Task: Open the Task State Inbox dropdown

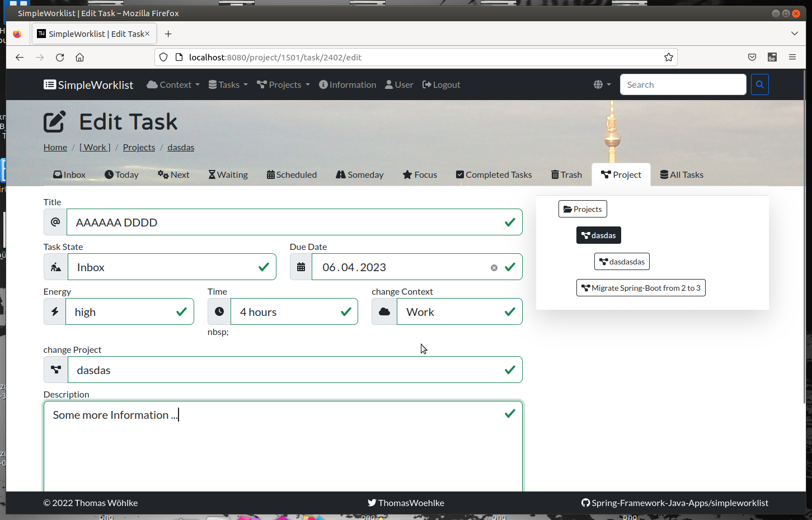Action: click(x=172, y=267)
